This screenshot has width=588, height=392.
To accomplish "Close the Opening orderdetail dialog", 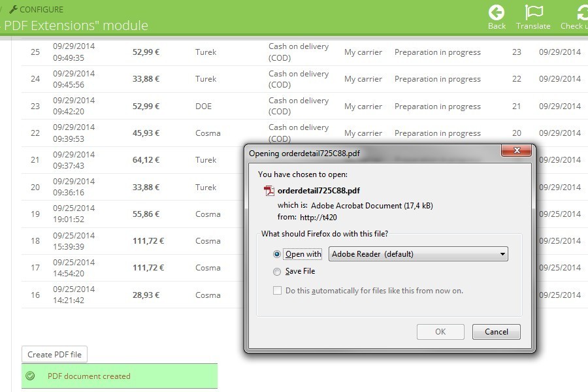I will [516, 150].
